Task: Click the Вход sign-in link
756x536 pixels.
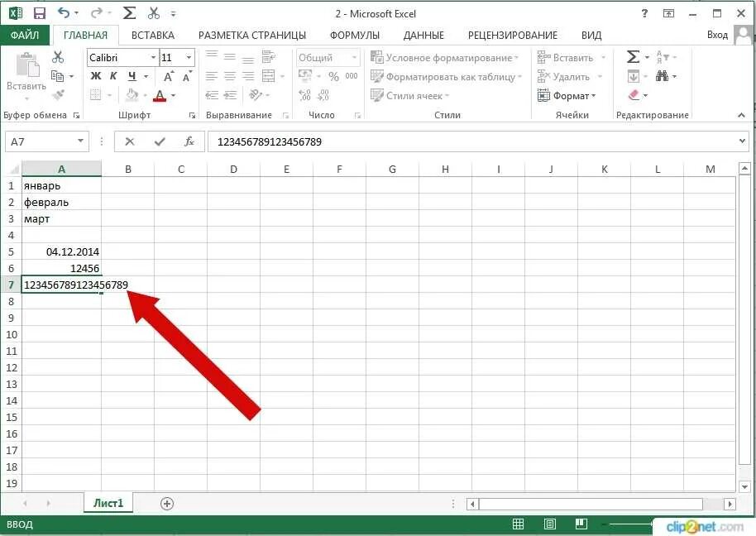Action: [717, 35]
